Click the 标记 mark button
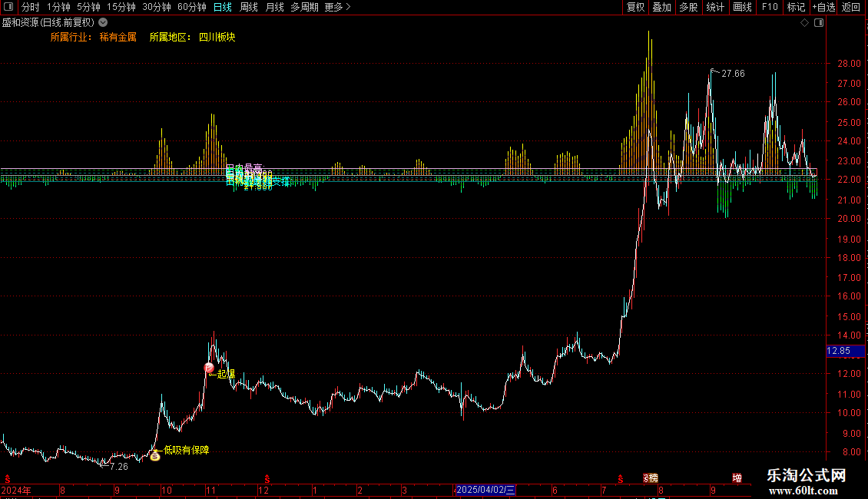The width and height of the screenshot is (868, 499). [796, 7]
